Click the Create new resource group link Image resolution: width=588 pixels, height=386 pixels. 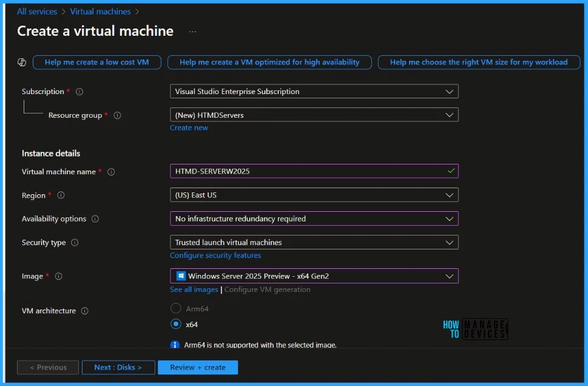coord(189,127)
